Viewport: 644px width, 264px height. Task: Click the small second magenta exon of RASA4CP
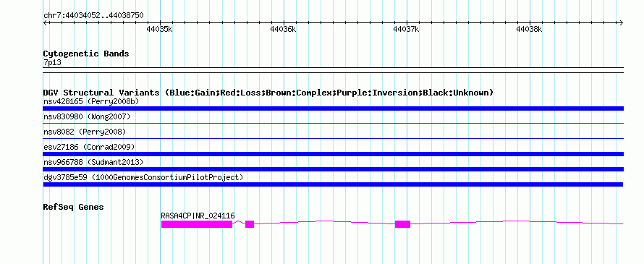(250, 224)
